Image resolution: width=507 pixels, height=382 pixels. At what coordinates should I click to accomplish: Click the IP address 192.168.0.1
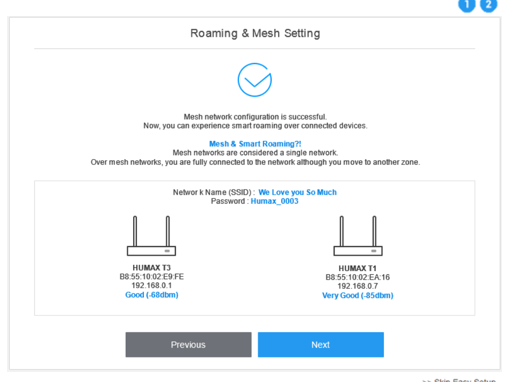(x=152, y=286)
